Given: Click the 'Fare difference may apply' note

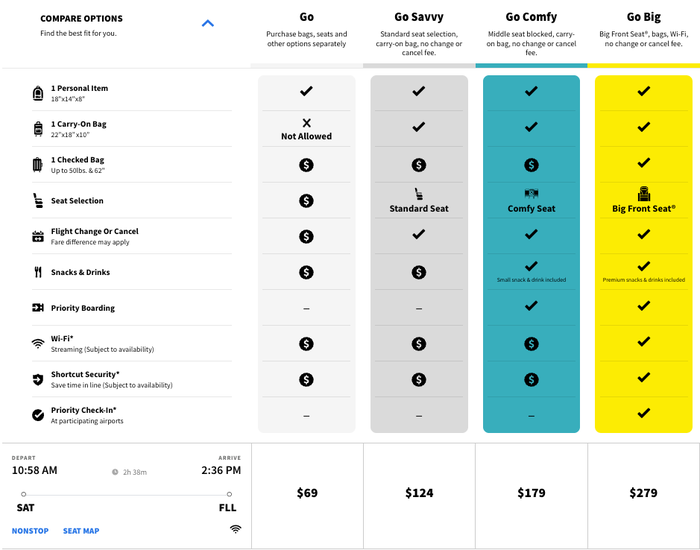Looking at the screenshot, I should click(x=90, y=242).
